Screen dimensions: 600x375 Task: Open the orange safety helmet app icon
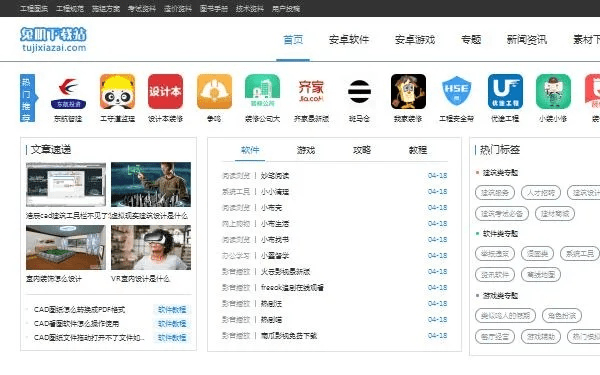[214, 92]
